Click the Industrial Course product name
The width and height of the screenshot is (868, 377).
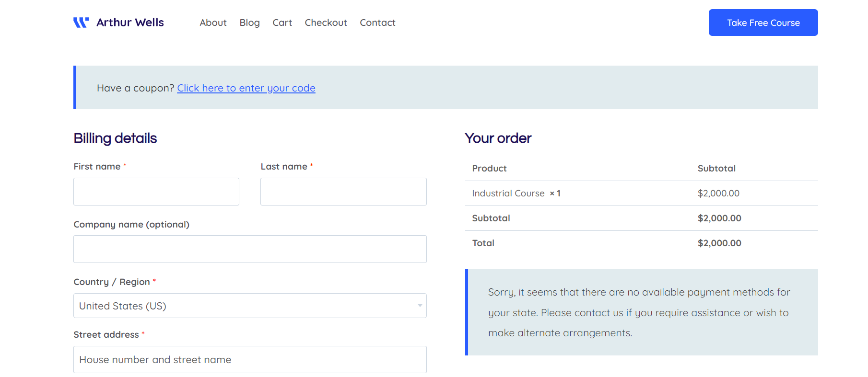508,194
